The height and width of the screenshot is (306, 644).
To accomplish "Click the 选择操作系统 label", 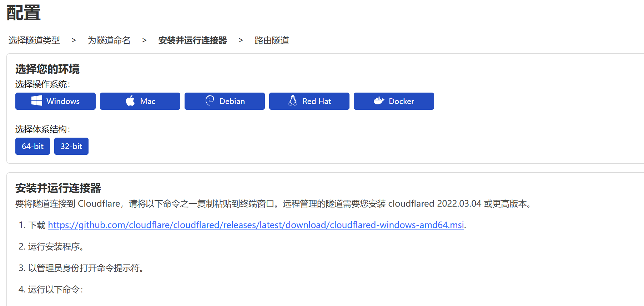I will [x=42, y=84].
